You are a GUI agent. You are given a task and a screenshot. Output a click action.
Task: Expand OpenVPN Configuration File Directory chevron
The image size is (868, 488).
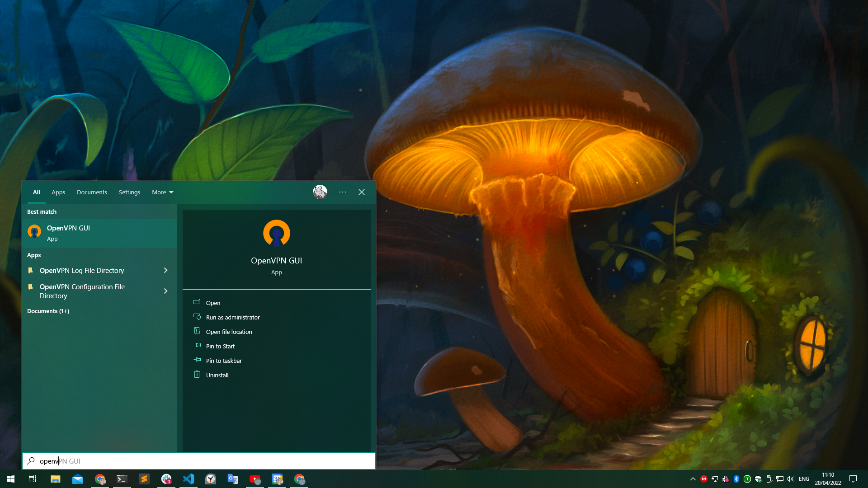coord(165,291)
